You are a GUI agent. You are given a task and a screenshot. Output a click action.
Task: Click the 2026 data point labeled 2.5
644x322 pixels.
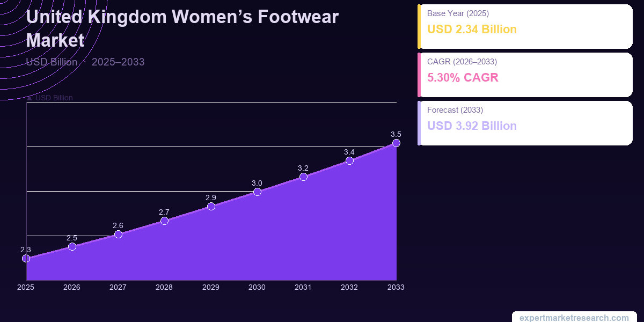pos(72,246)
